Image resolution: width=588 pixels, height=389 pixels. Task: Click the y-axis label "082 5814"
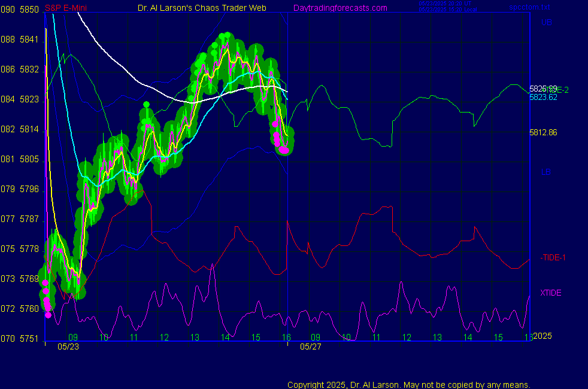20,129
